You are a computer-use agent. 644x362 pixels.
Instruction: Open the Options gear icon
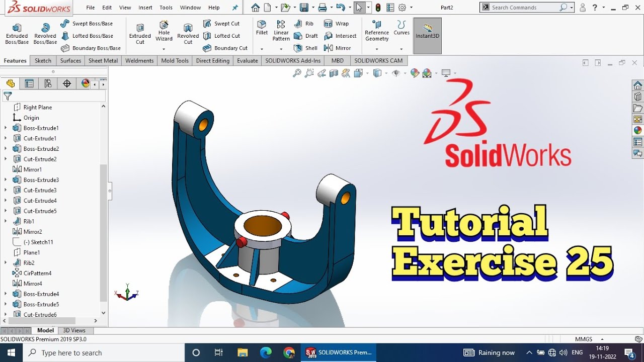[x=402, y=8]
